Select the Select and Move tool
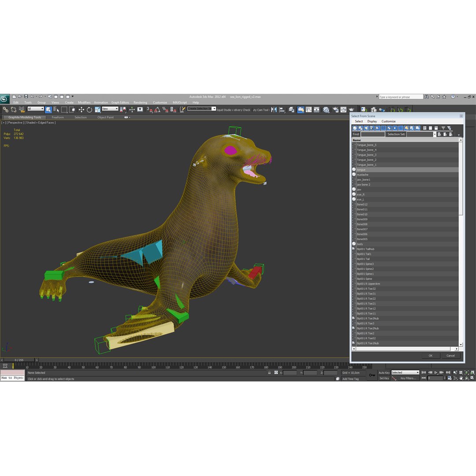Image resolution: width=476 pixels, height=476 pixels. (x=82, y=110)
